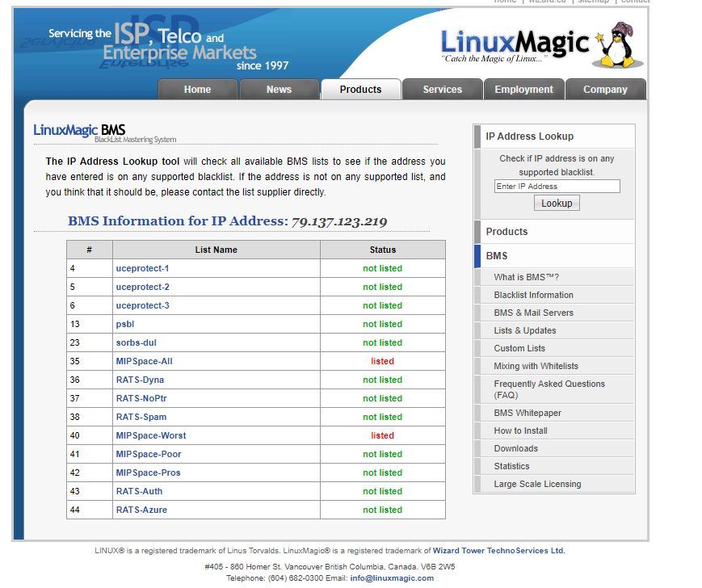This screenshot has width=702, height=588.
Task: Click the LinuxMagic BMS heading logo
Action: (x=79, y=131)
